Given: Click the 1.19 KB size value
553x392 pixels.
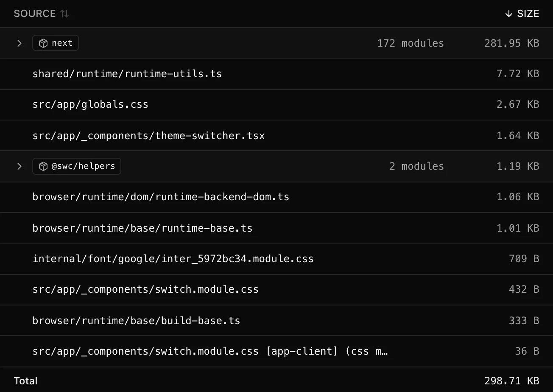Looking at the screenshot, I should pyautogui.click(x=518, y=166).
